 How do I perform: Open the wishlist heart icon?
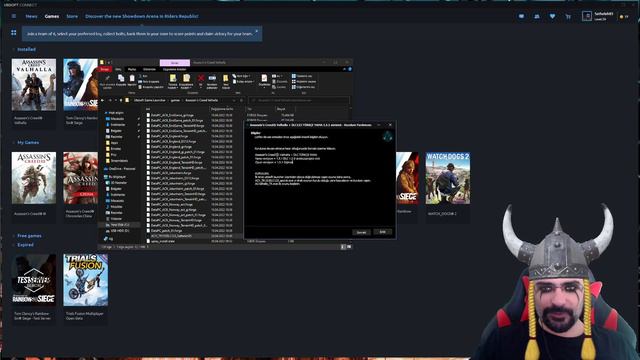[x=552, y=16]
